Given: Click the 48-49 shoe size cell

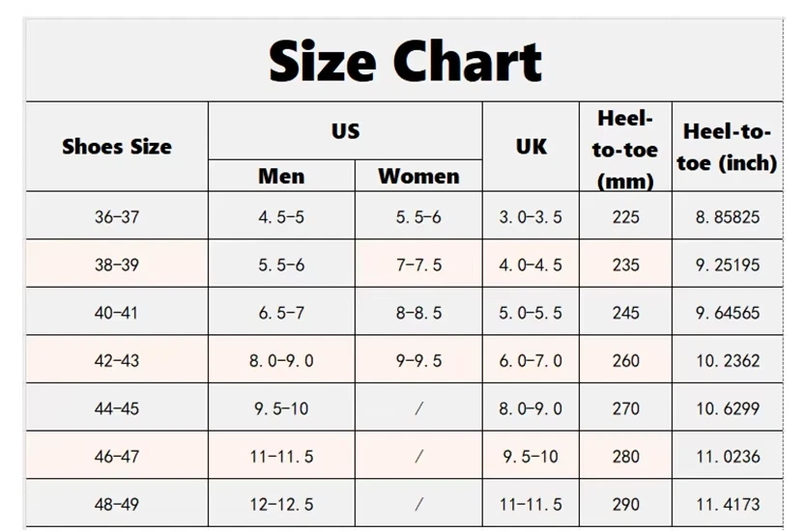Looking at the screenshot, I should 117,504.
